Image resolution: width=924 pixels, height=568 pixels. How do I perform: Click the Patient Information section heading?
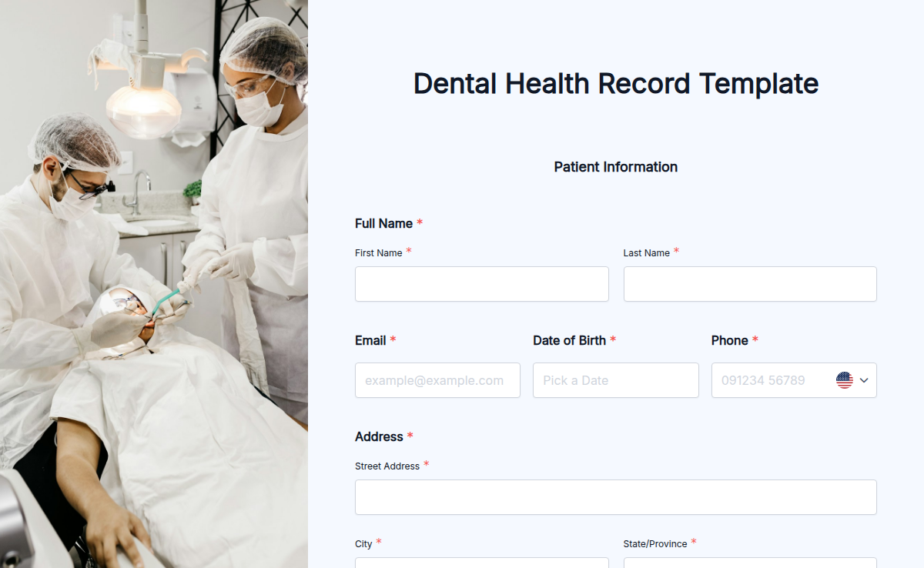pyautogui.click(x=615, y=167)
